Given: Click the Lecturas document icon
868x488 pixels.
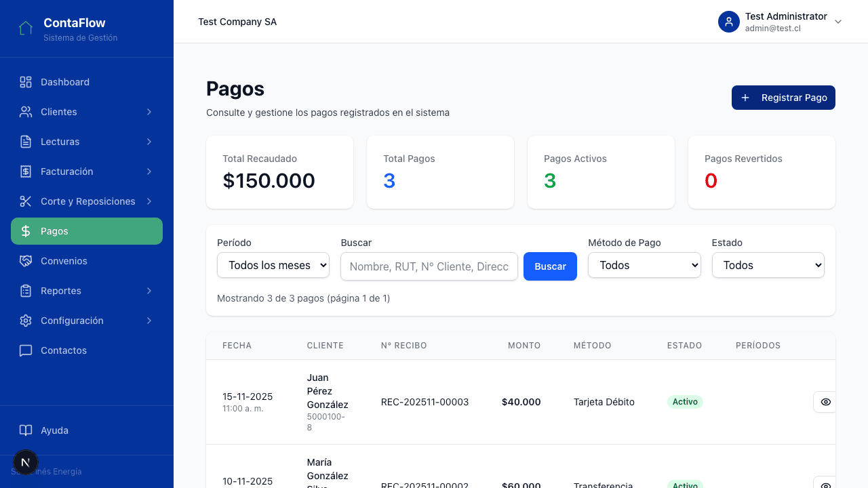Looking at the screenshot, I should [26, 142].
